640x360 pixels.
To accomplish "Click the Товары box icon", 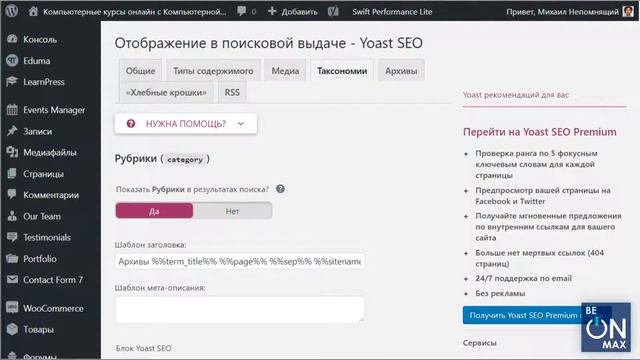I will [x=12, y=329].
